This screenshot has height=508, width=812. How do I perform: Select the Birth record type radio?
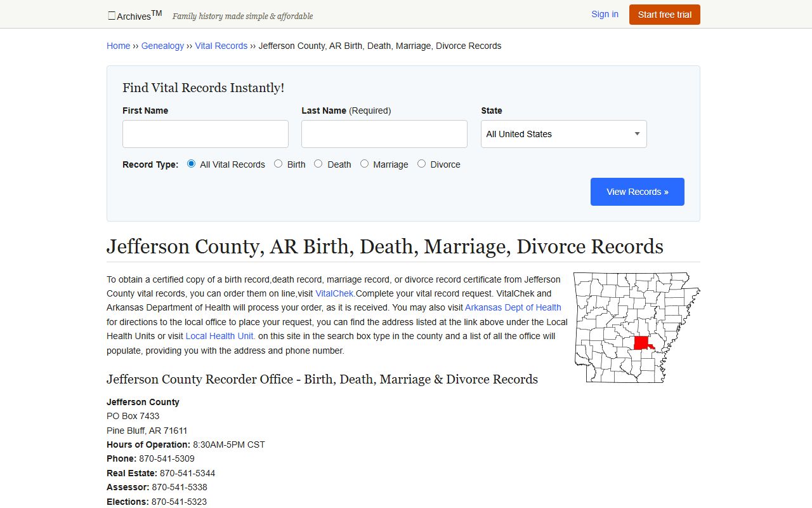coord(278,164)
